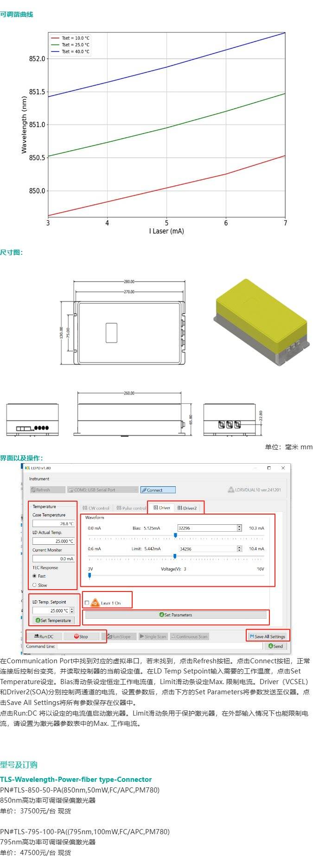
Task: Switch to the Driver2 tab
Action: (x=187, y=508)
